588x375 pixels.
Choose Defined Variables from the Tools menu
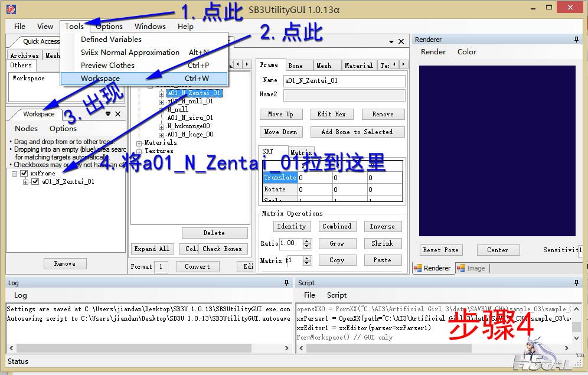coord(144,40)
